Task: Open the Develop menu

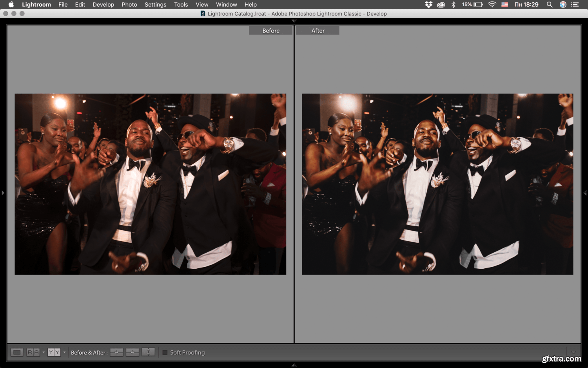Action: tap(103, 5)
